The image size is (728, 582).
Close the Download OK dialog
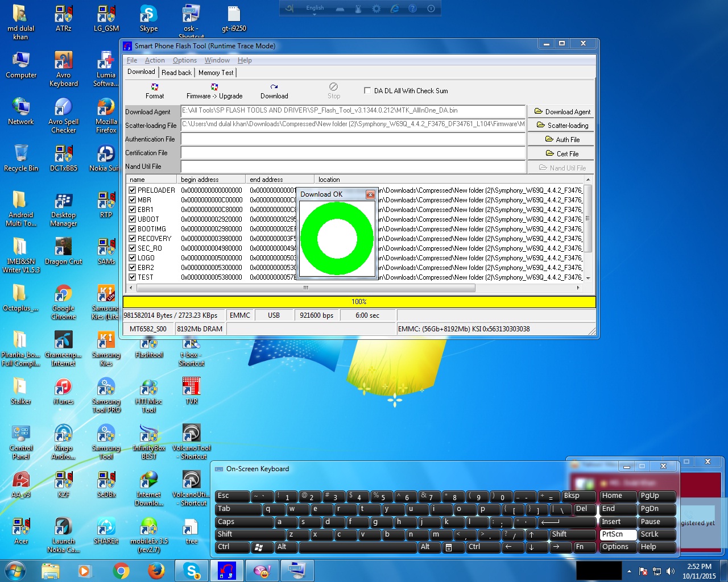tap(370, 194)
